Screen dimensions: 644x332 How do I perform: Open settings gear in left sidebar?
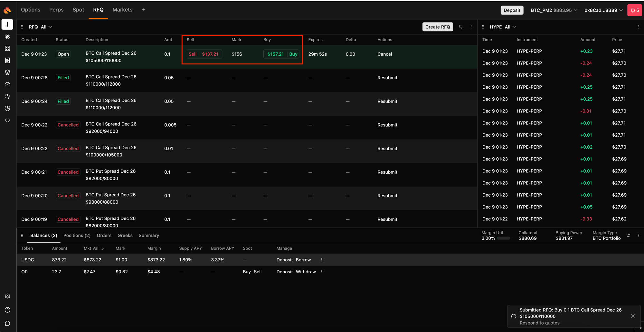tap(7, 296)
